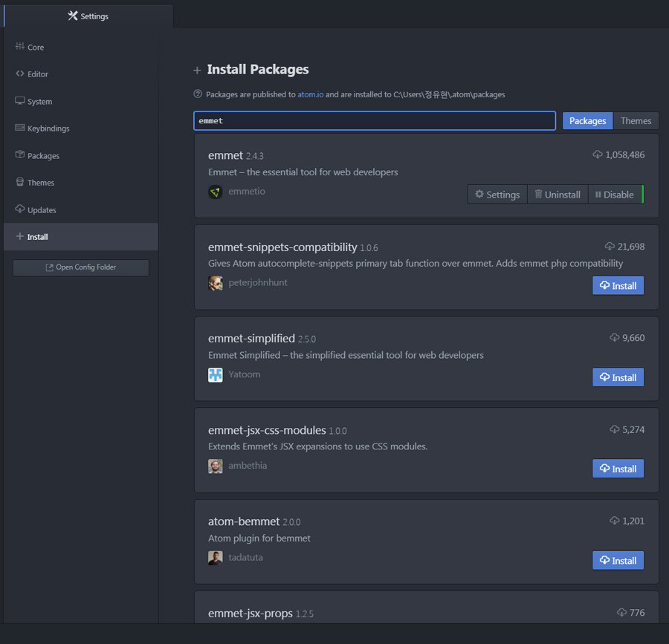Open Themes panel in sidebar

[80, 183]
